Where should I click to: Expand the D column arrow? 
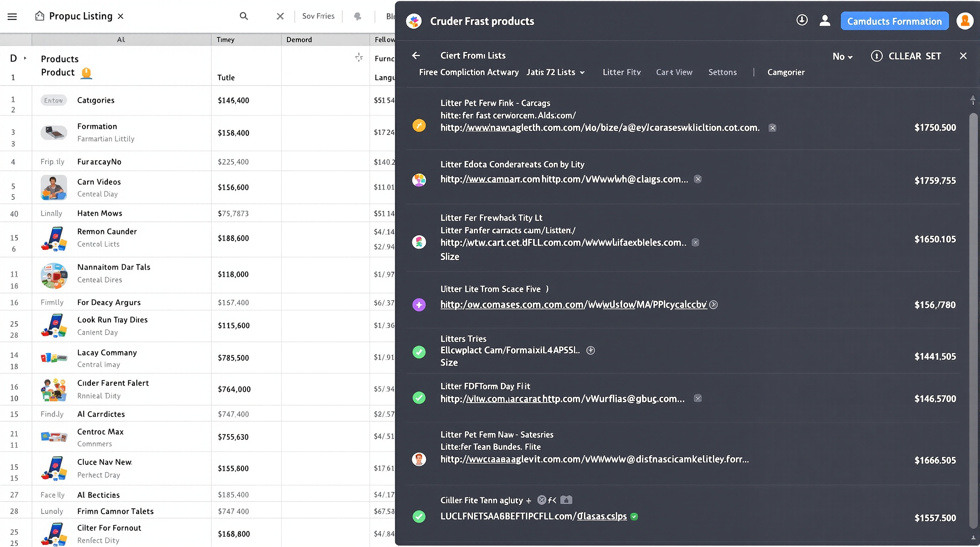tap(25, 58)
